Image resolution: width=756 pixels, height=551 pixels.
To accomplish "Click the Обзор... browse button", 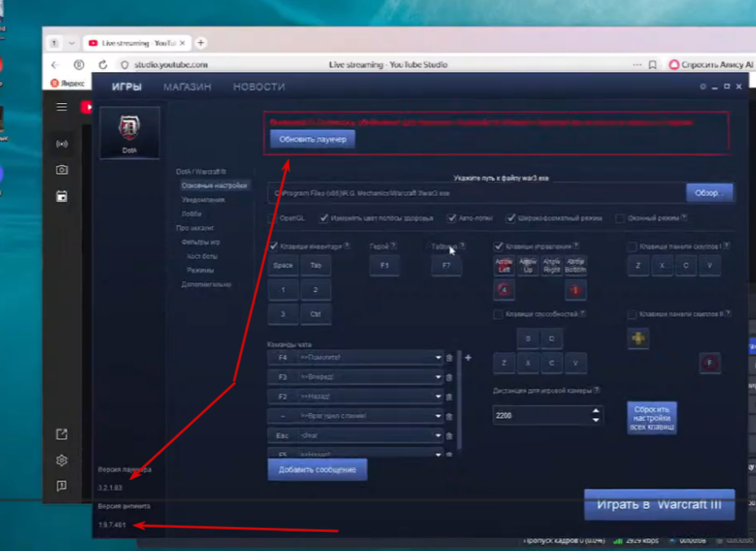I will (x=709, y=193).
